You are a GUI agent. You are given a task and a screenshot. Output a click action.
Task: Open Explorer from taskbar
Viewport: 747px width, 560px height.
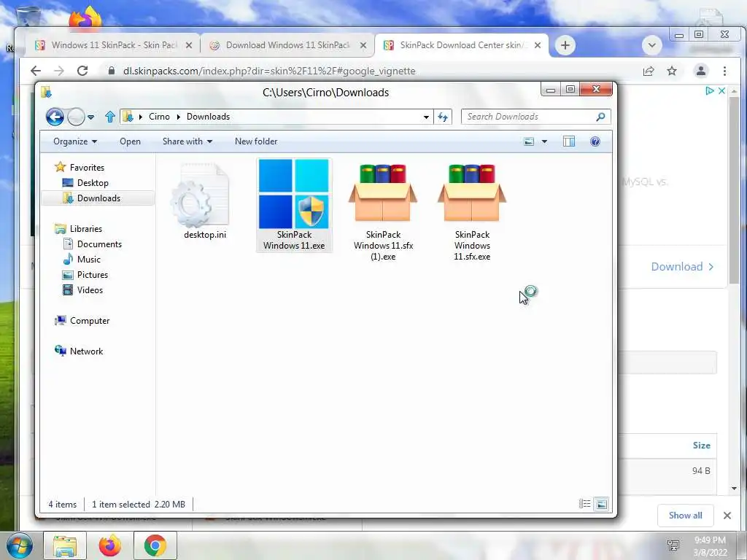65,545
